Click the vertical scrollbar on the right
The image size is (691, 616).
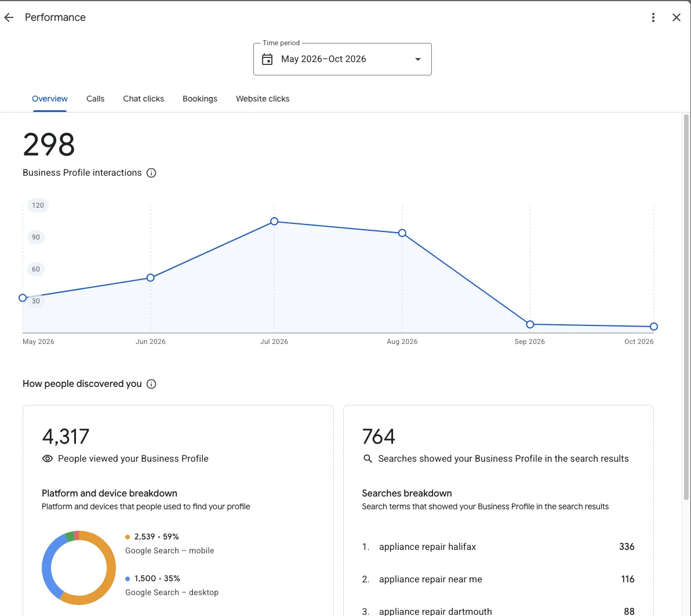(x=686, y=306)
